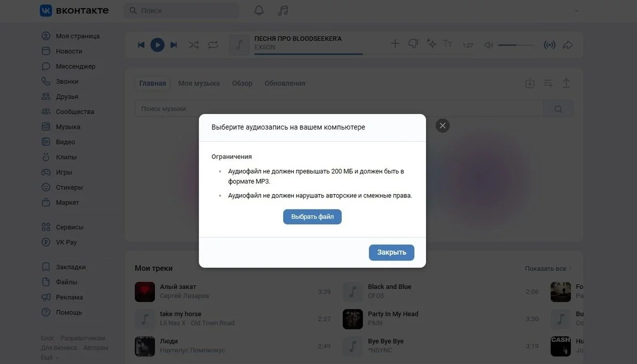The width and height of the screenshot is (637, 364).
Task: Close the dialog with X icon
Action: tap(443, 125)
